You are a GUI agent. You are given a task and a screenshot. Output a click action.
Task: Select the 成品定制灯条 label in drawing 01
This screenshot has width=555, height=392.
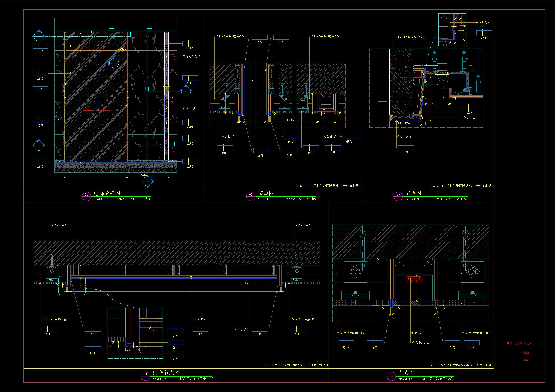coord(191,56)
